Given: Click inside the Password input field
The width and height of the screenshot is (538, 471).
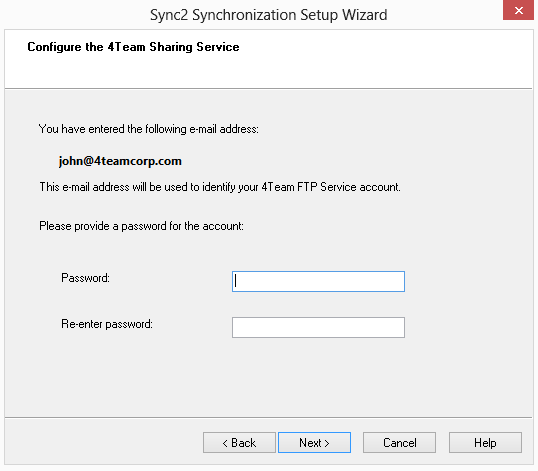Looking at the screenshot, I should (318, 281).
